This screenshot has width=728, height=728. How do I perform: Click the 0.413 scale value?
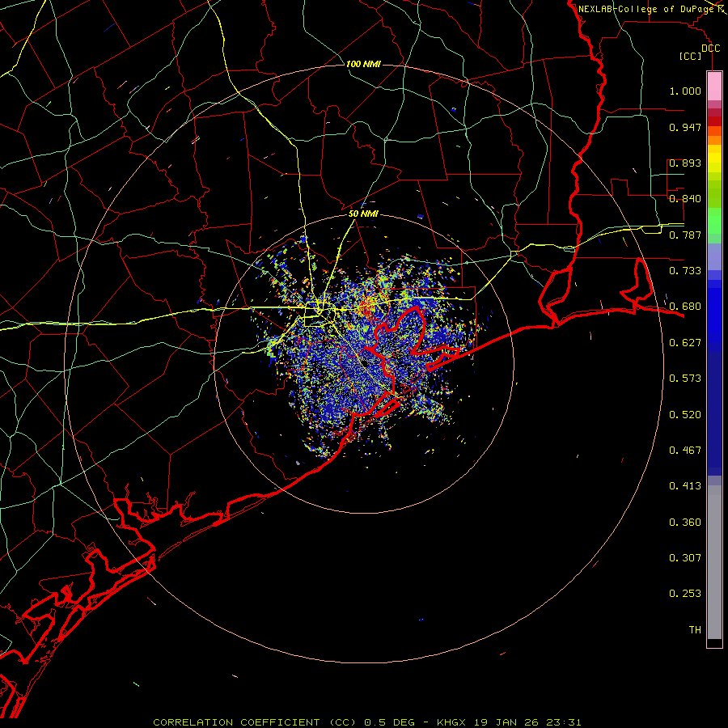tap(685, 486)
